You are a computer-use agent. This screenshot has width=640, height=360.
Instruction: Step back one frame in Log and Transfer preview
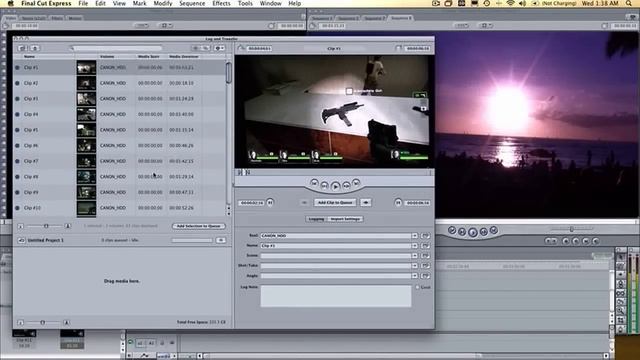324,185
